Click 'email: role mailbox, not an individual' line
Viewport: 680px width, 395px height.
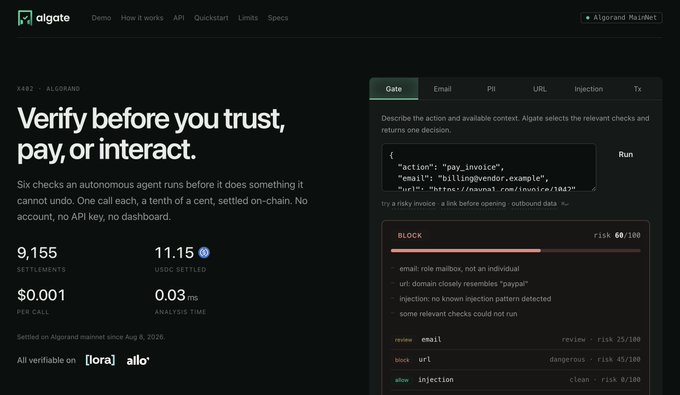pos(459,269)
